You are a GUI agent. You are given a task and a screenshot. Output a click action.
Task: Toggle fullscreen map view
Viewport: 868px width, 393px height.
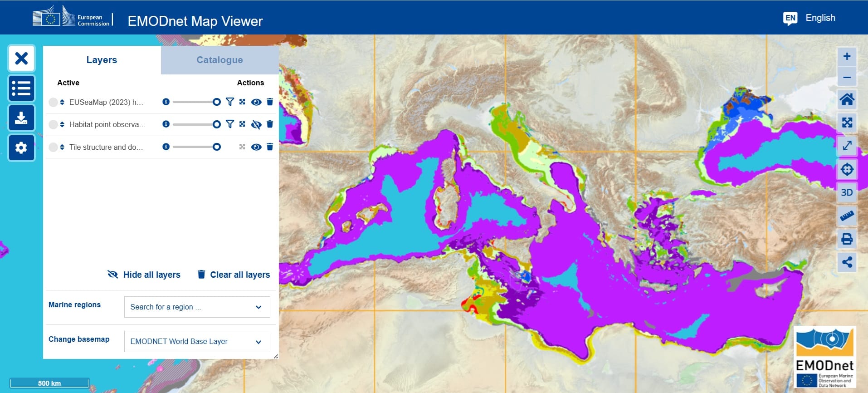pos(847,146)
